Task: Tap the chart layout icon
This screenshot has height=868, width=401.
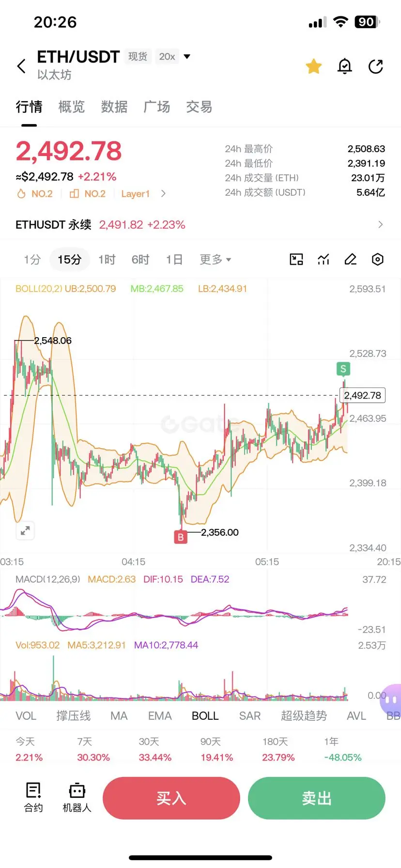Action: tap(296, 260)
